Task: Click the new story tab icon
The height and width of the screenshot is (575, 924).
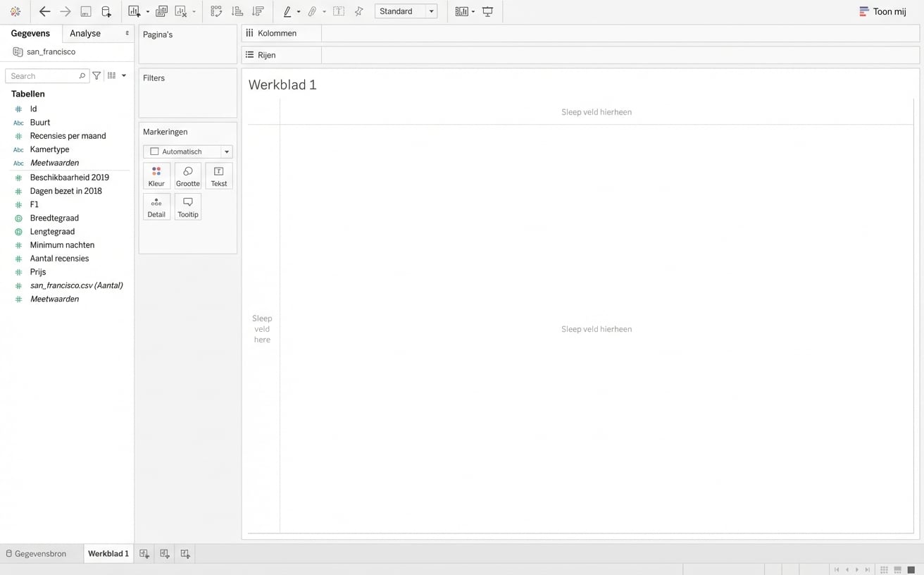Action: point(185,554)
